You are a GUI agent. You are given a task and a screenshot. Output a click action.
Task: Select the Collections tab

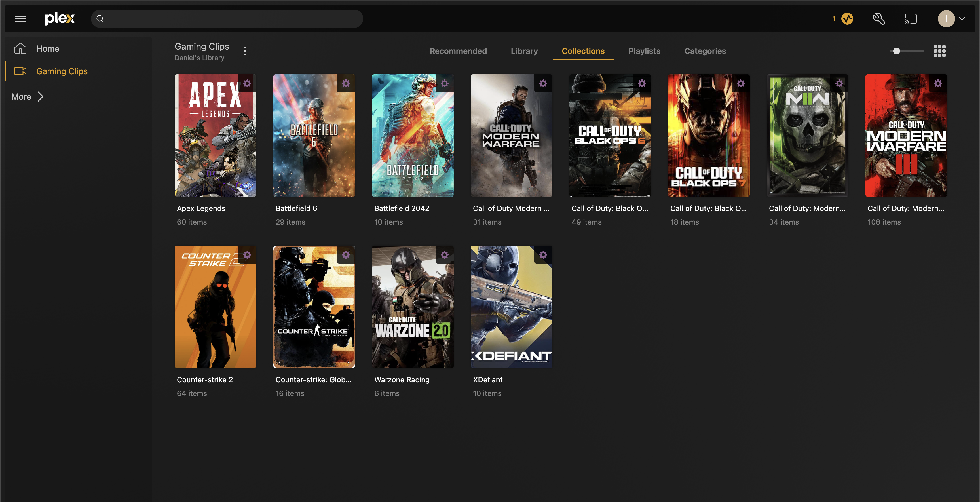[x=583, y=51]
